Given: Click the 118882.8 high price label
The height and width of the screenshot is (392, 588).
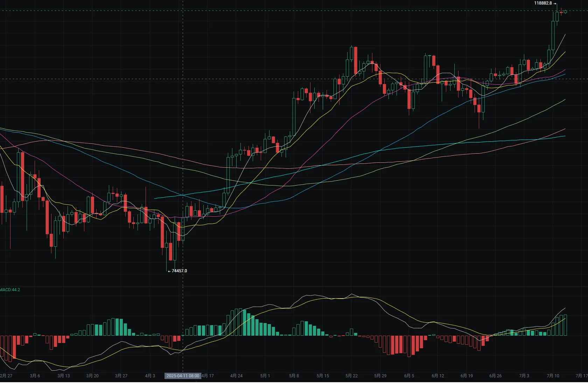Looking at the screenshot, I should (x=543, y=3).
